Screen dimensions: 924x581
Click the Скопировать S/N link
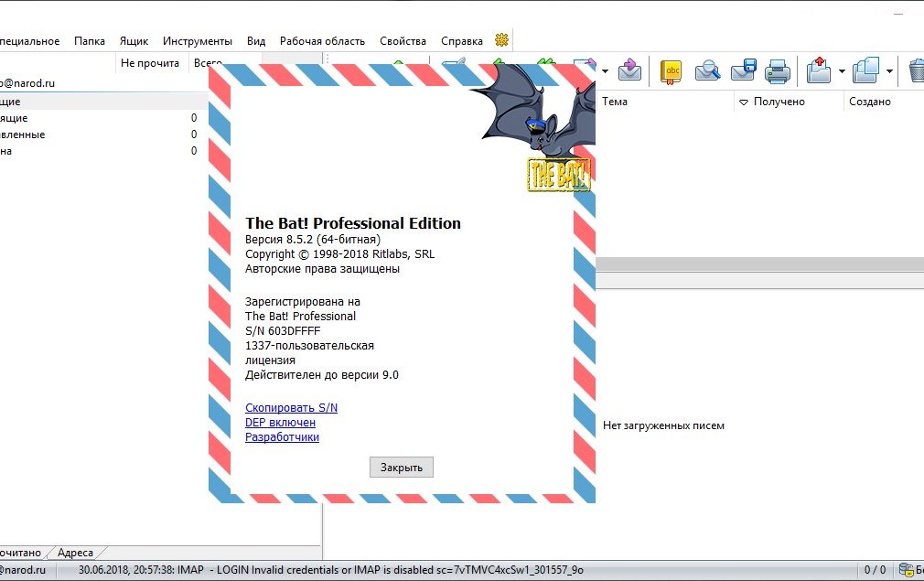click(291, 408)
